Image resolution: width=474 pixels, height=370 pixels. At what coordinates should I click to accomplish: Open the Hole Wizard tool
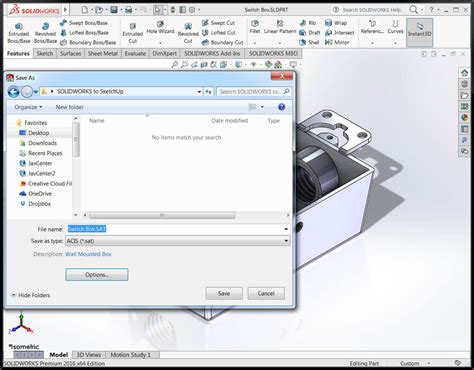(x=160, y=28)
